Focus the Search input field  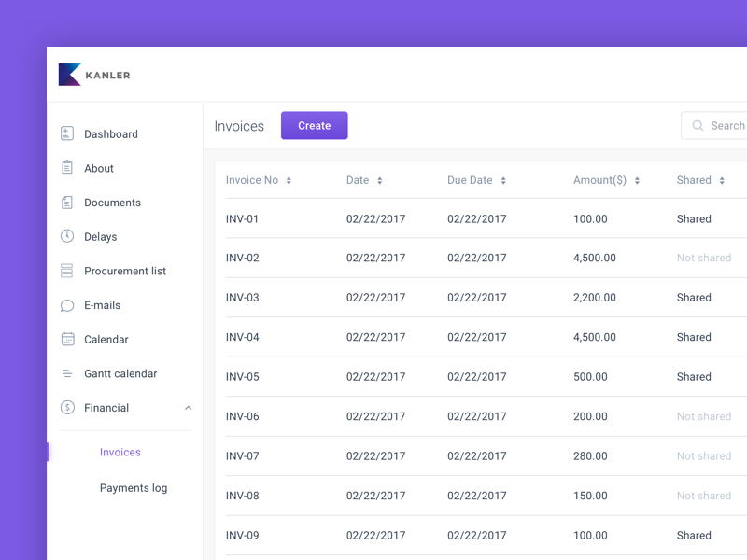(x=714, y=126)
